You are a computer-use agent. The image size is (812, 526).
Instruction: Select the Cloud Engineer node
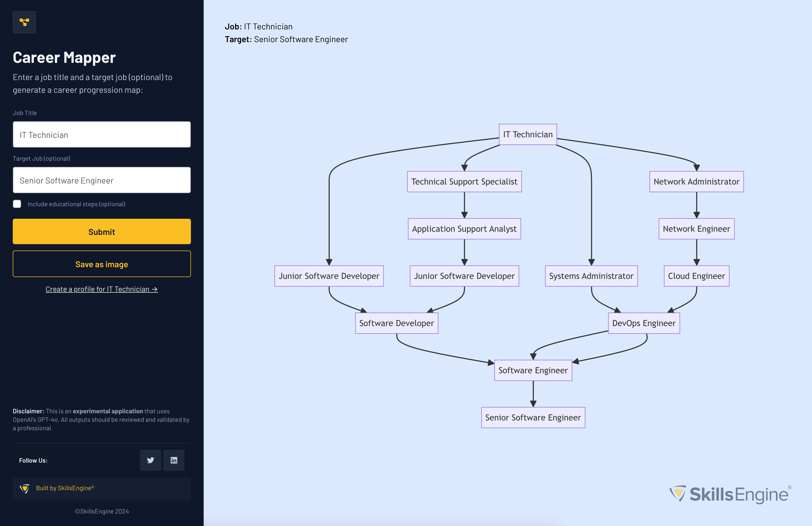(696, 276)
